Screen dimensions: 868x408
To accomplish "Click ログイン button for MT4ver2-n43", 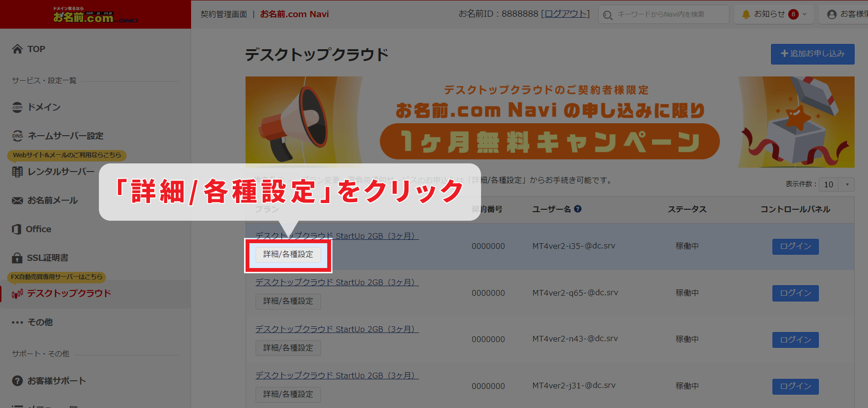I will tap(795, 340).
